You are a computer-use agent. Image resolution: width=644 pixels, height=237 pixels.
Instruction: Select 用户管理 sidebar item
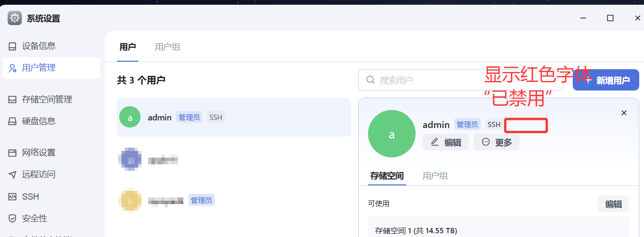(51, 68)
